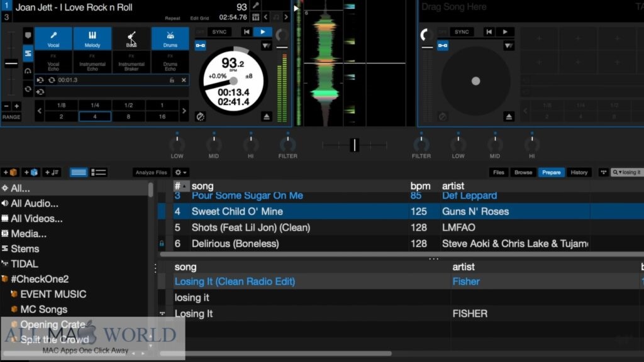Click the SYNC button on right deck
Screen dimensions: 644x362
pyautogui.click(x=462, y=32)
